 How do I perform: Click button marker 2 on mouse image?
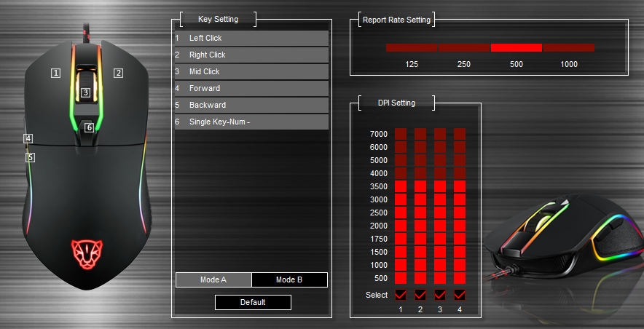118,73
